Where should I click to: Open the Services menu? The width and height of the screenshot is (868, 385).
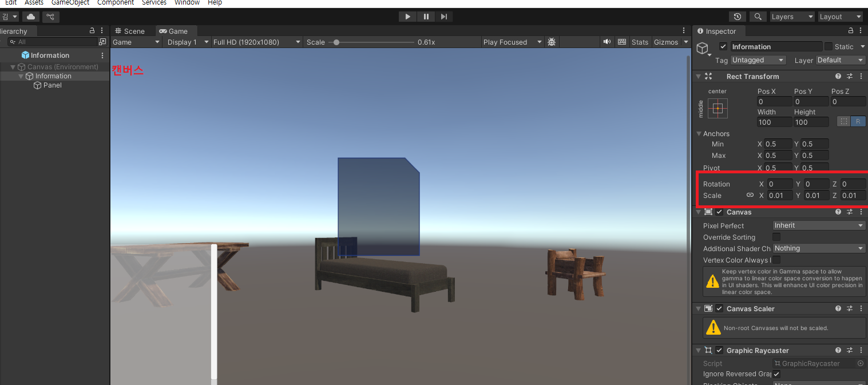[154, 3]
